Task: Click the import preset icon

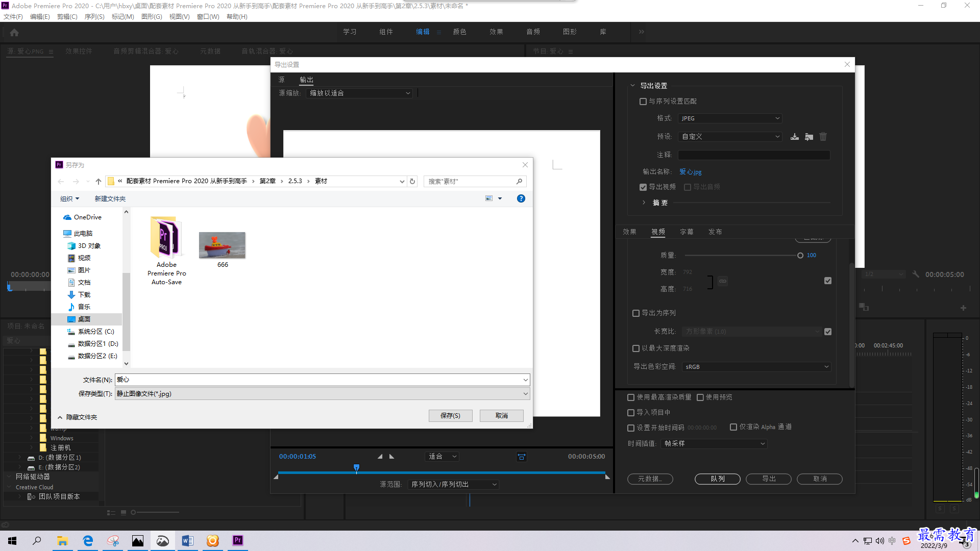Action: (809, 137)
